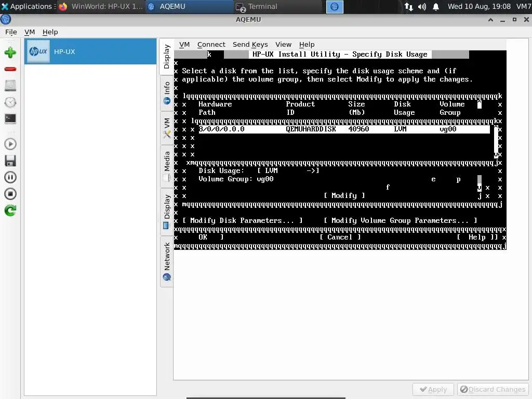Click the notification bell tray icon
Screen dimensions: 532x399
(436, 6)
